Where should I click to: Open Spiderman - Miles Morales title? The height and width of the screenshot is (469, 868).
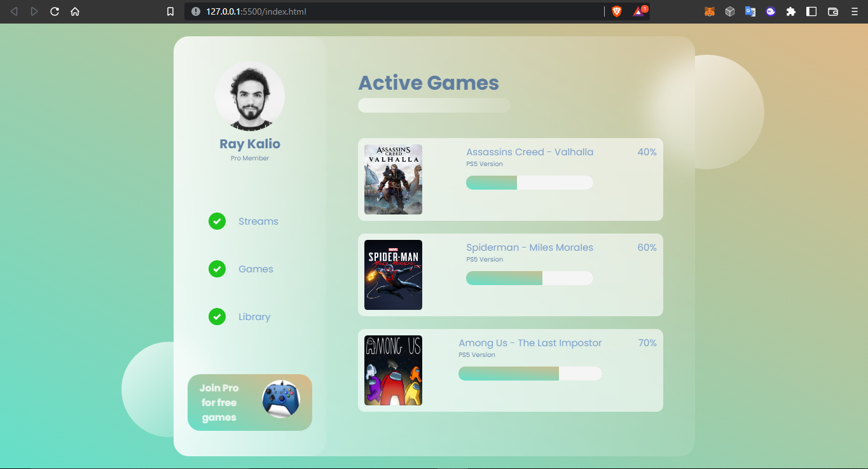click(530, 248)
